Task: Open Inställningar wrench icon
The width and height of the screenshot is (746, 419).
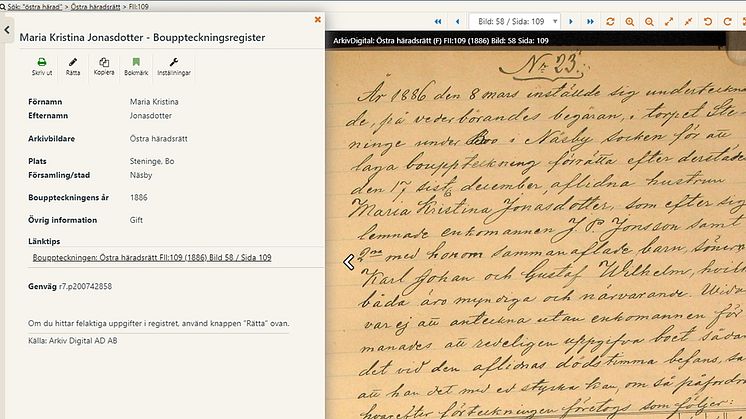Action: pyautogui.click(x=174, y=62)
